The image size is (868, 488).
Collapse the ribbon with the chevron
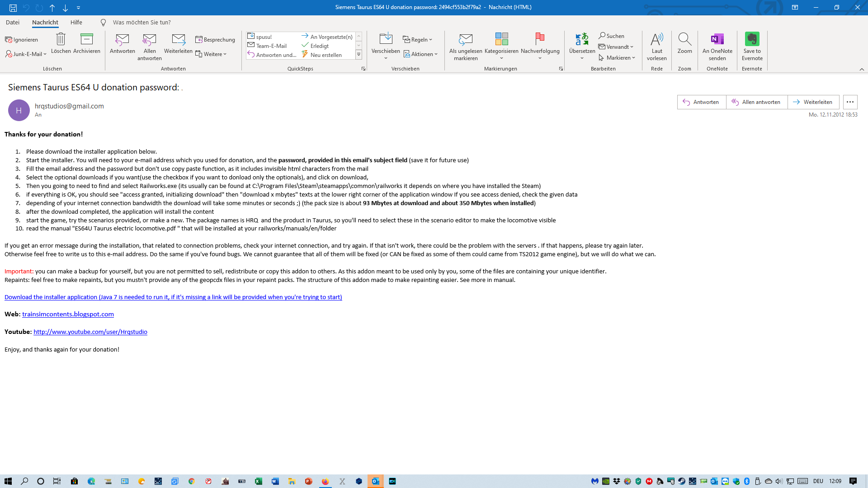pos(862,69)
